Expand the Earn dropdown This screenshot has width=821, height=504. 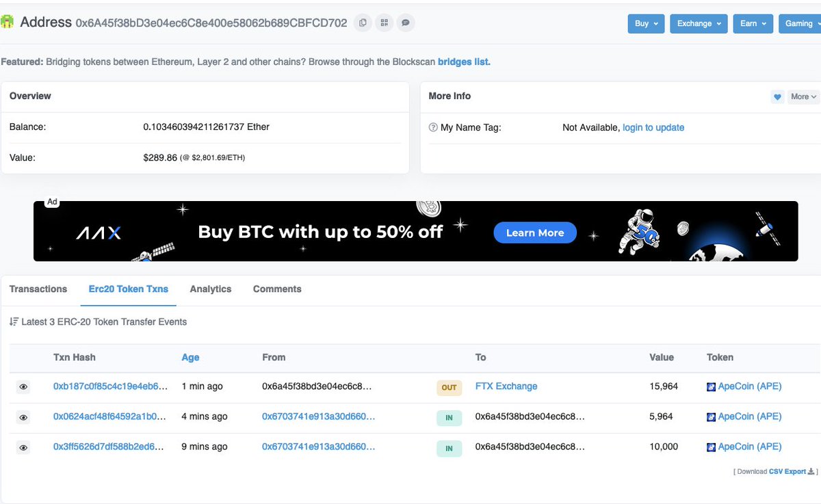pyautogui.click(x=753, y=23)
